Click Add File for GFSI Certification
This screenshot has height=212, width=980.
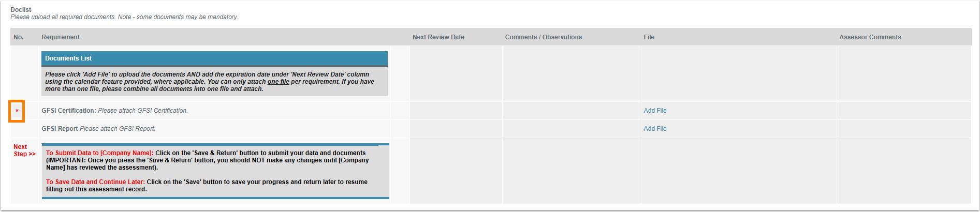pos(655,111)
